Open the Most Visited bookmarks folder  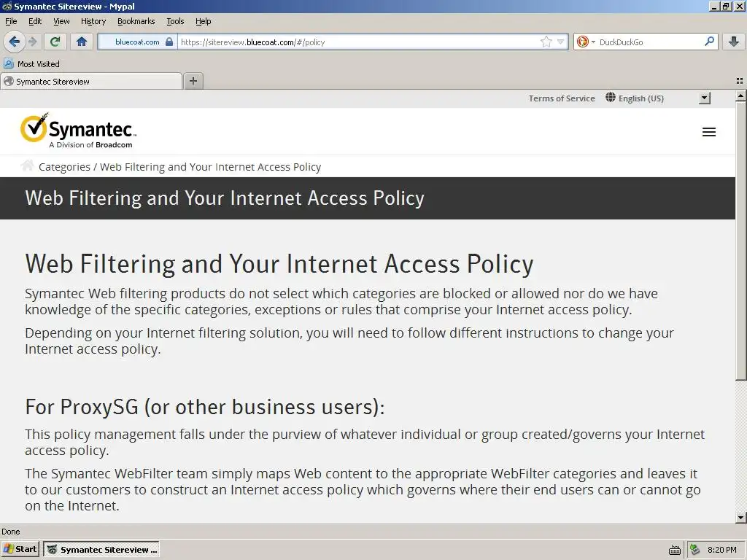coord(32,64)
